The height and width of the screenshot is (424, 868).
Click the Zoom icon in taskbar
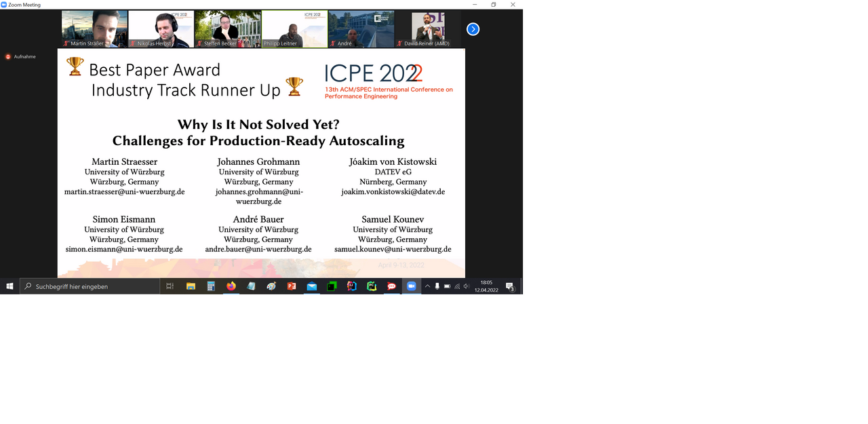pyautogui.click(x=411, y=286)
